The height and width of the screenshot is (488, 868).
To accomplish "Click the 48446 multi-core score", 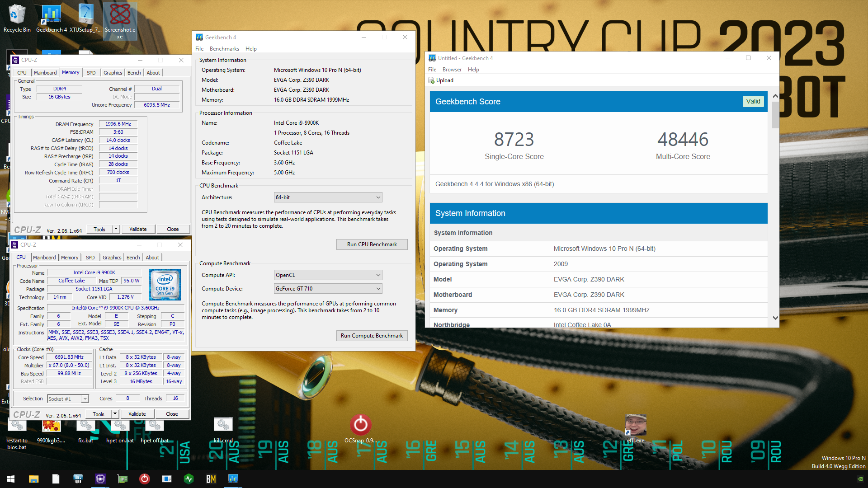I will coord(683,140).
